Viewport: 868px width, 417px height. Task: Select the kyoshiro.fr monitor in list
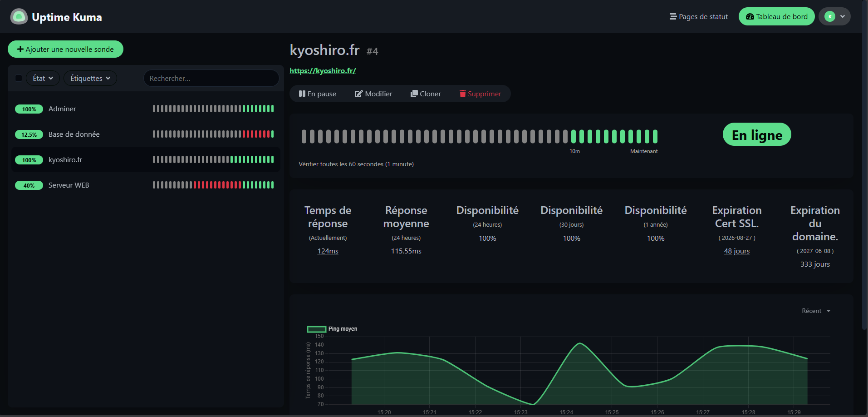[146, 159]
